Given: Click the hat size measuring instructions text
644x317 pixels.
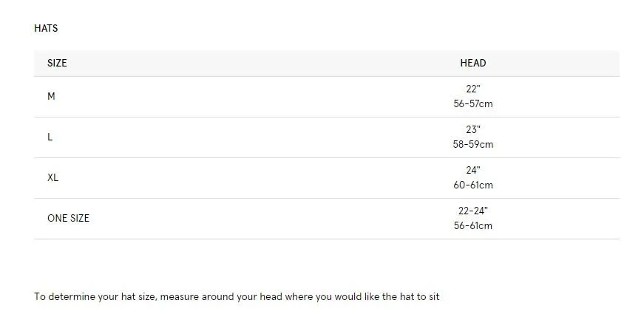Looking at the screenshot, I should [237, 296].
